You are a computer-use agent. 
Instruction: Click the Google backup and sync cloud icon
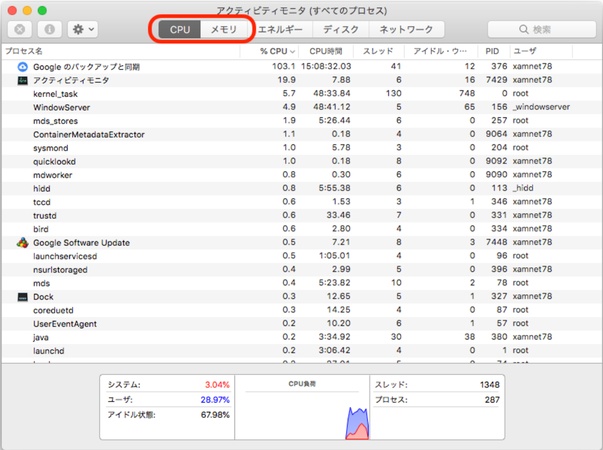coord(23,67)
